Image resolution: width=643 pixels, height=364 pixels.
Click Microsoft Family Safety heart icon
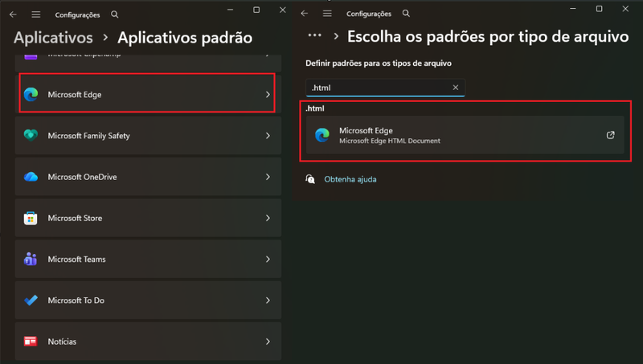pos(31,135)
